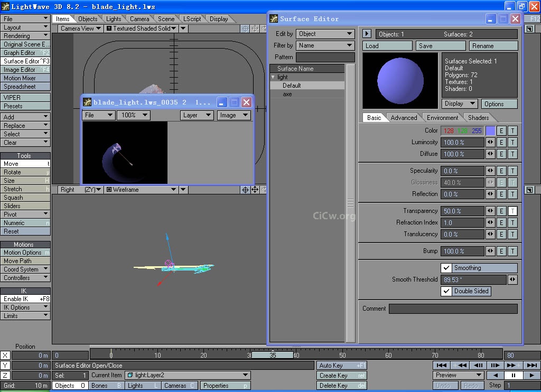This screenshot has height=392, width=541.
Task: Open the Filter by Name dropdown
Action: [x=325, y=45]
